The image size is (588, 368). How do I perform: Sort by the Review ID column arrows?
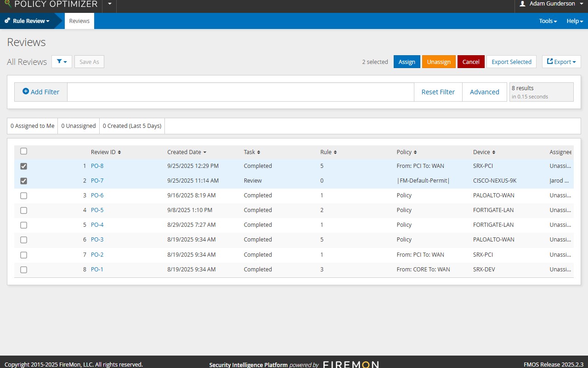(119, 152)
